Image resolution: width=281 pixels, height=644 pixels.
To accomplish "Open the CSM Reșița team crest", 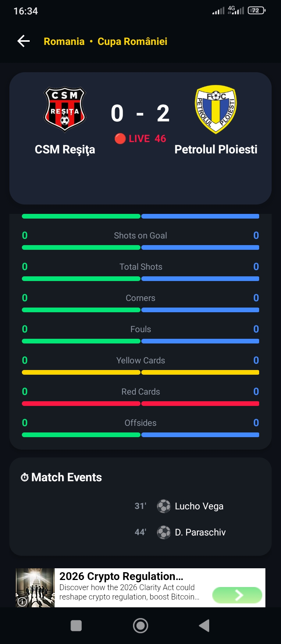I will tap(65, 110).
